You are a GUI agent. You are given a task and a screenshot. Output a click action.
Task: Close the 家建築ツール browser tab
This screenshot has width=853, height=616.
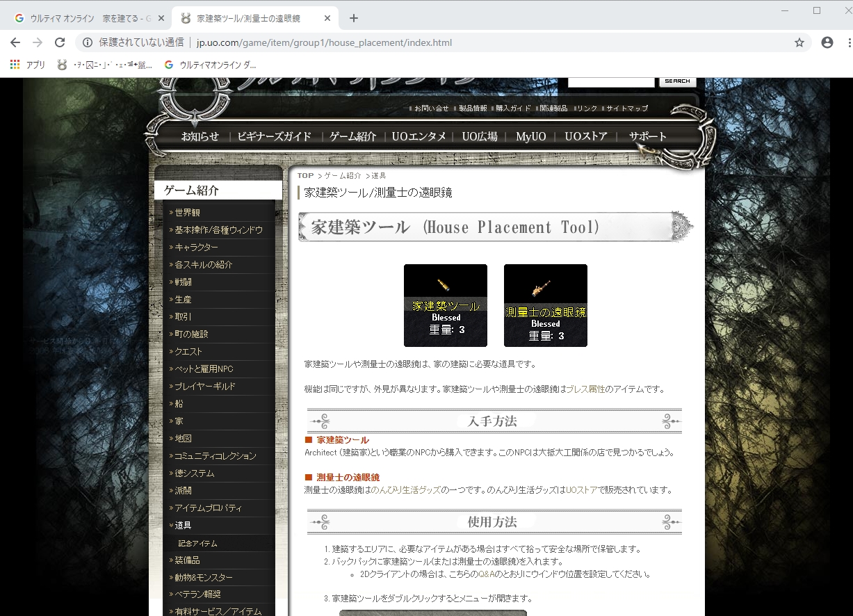point(326,18)
